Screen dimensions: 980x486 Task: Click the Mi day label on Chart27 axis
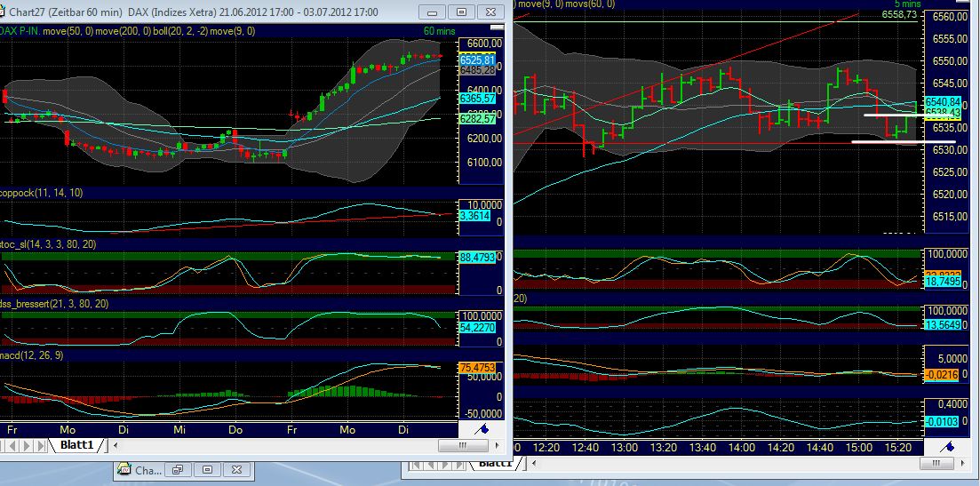click(180, 430)
